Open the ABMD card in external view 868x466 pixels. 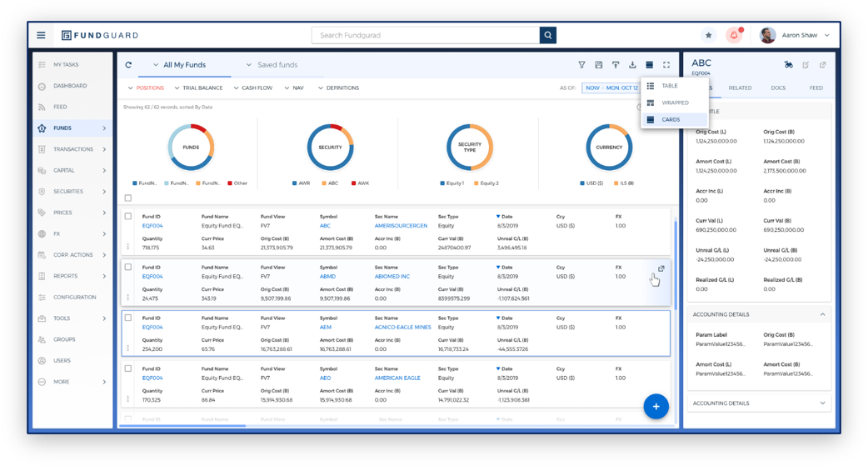tap(661, 268)
